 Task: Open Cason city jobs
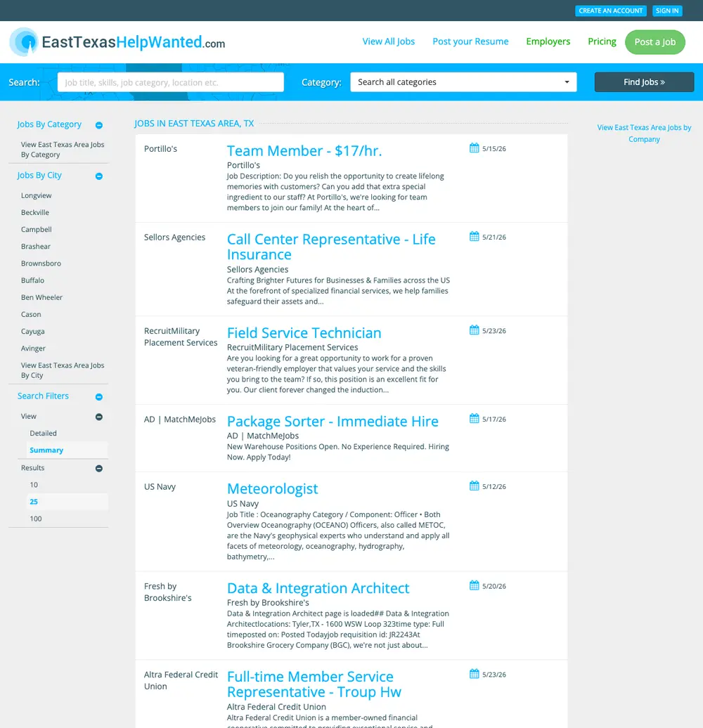31,314
